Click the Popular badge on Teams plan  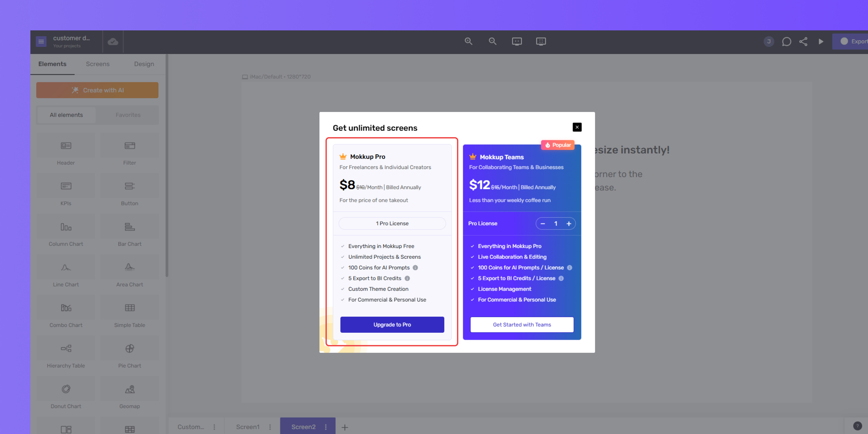[558, 145]
